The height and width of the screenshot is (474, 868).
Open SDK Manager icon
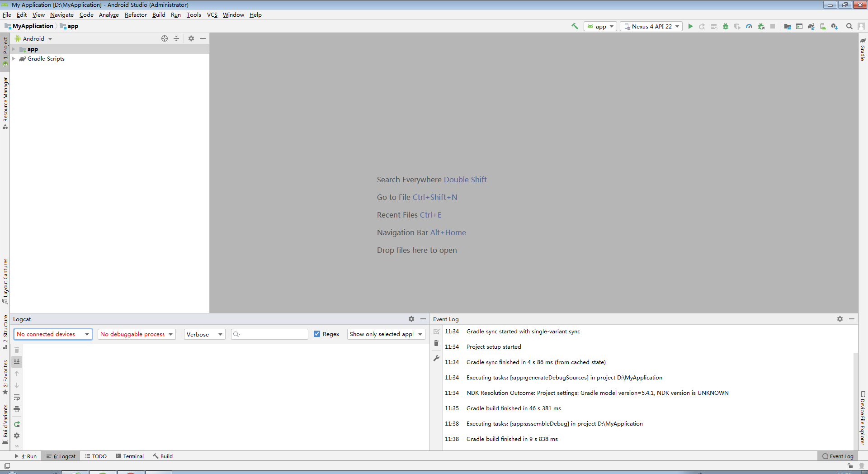[835, 26]
